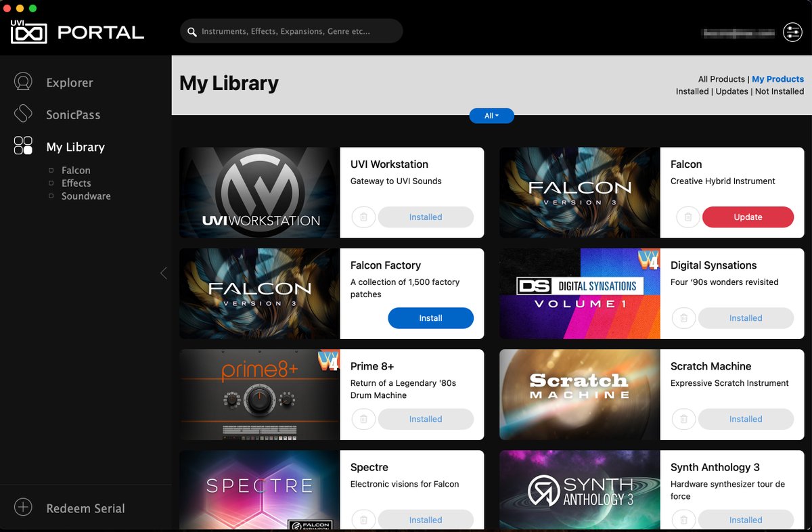Click Installed button for Prime 8+
This screenshot has width=812, height=532.
click(426, 419)
